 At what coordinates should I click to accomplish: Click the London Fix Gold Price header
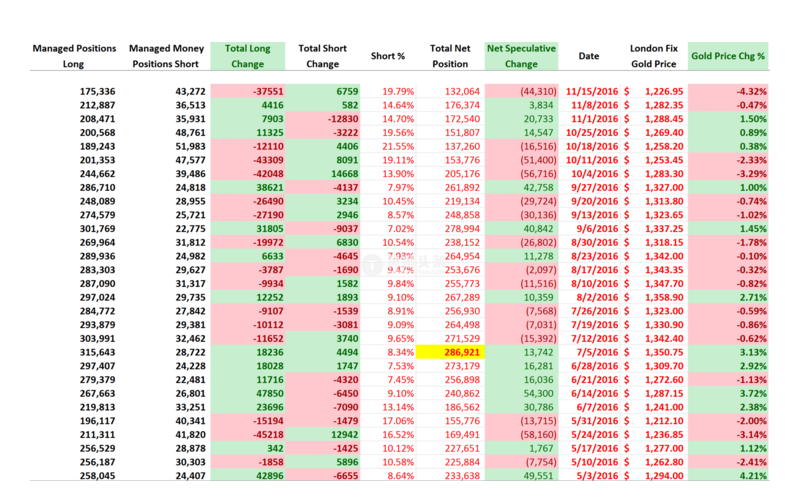coord(655,56)
